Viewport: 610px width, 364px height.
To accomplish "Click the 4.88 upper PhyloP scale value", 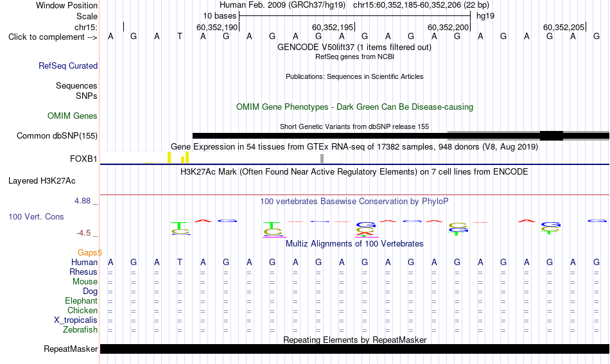I will point(82,201).
